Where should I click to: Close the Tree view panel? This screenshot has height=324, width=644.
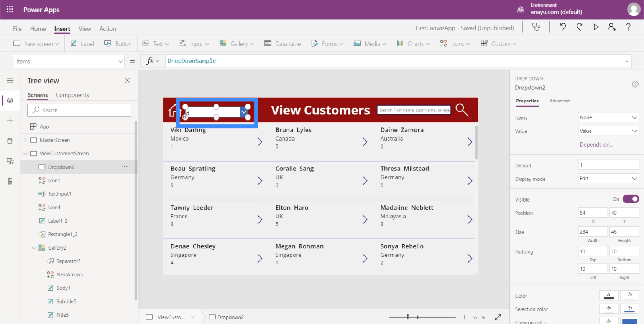(127, 80)
